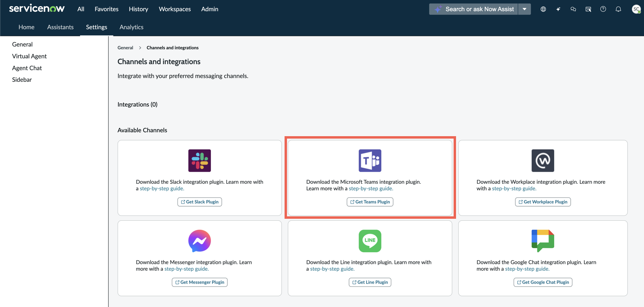Click the Slack logo icon
644x307 pixels.
(200, 160)
